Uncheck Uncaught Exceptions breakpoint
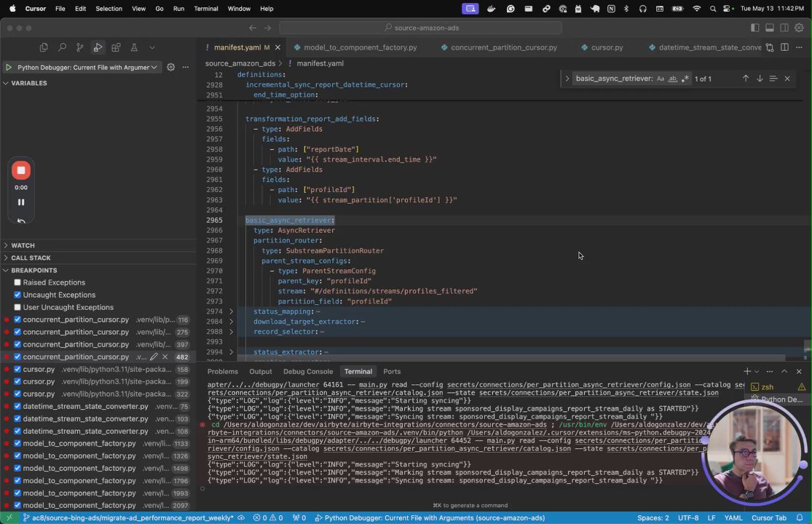The width and height of the screenshot is (812, 524). click(17, 295)
